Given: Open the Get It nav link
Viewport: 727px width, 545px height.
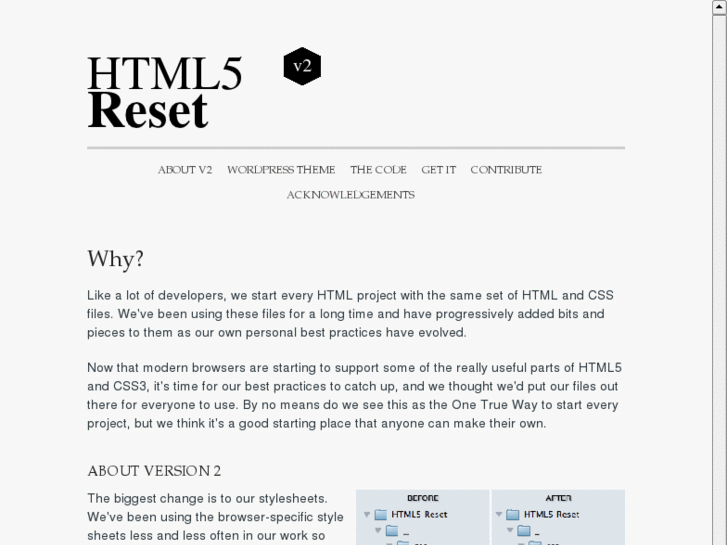Looking at the screenshot, I should point(439,170).
